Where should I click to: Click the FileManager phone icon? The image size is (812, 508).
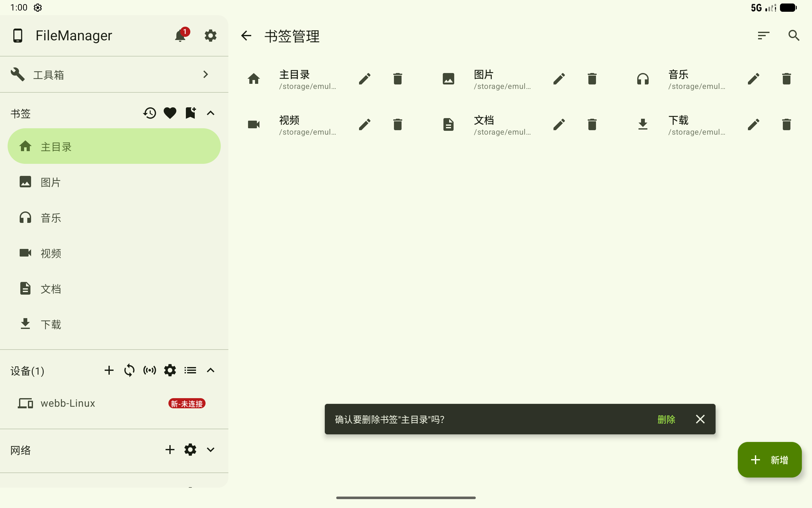pyautogui.click(x=17, y=35)
